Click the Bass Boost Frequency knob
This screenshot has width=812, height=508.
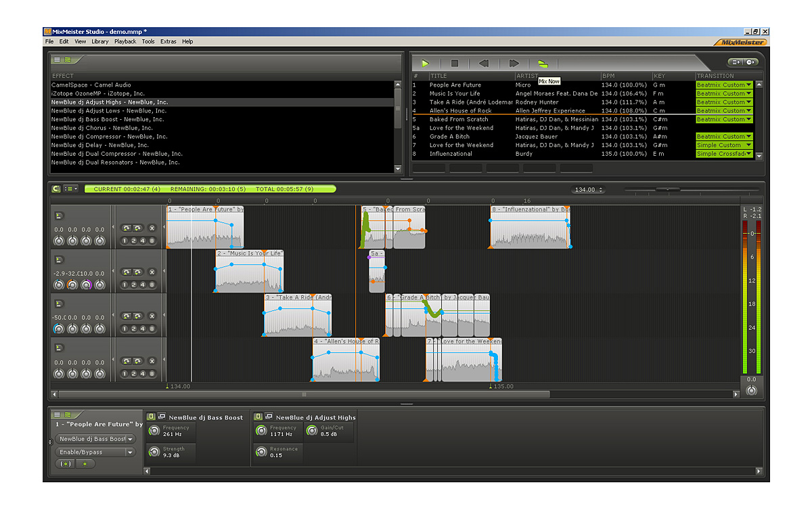[x=154, y=431]
